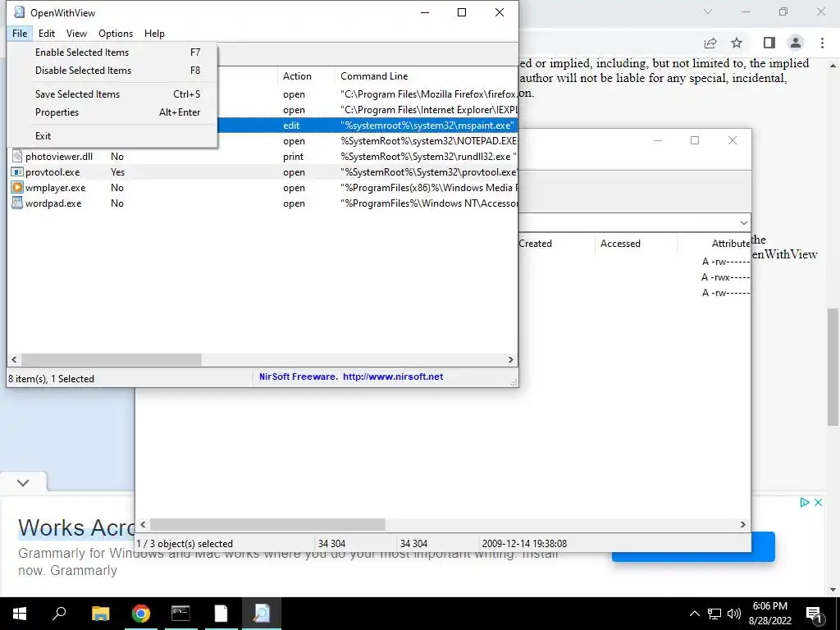This screenshot has height=630, width=840.
Task: Click the Mozilla Firefox command line cell
Action: pos(428,94)
